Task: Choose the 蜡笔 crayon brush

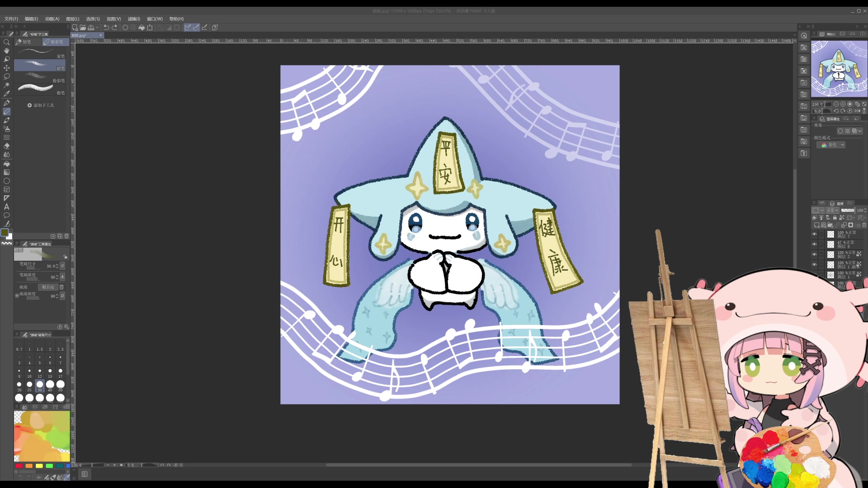Action: pos(40,65)
